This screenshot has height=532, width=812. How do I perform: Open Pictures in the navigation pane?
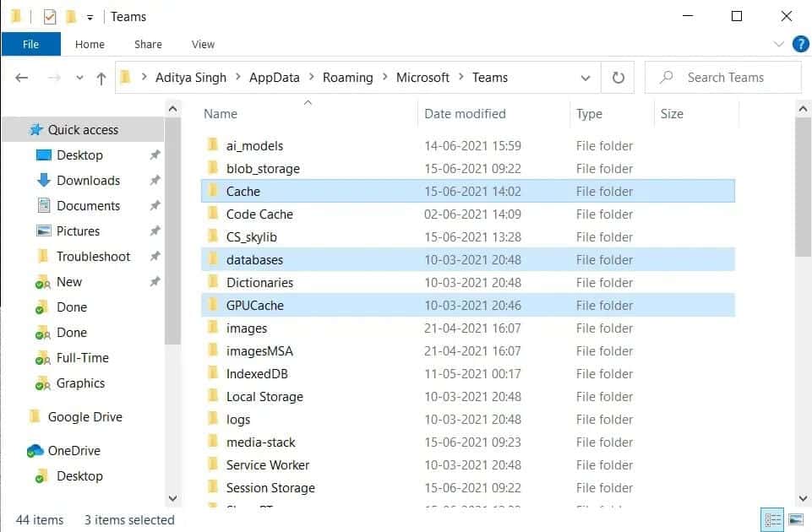(78, 231)
